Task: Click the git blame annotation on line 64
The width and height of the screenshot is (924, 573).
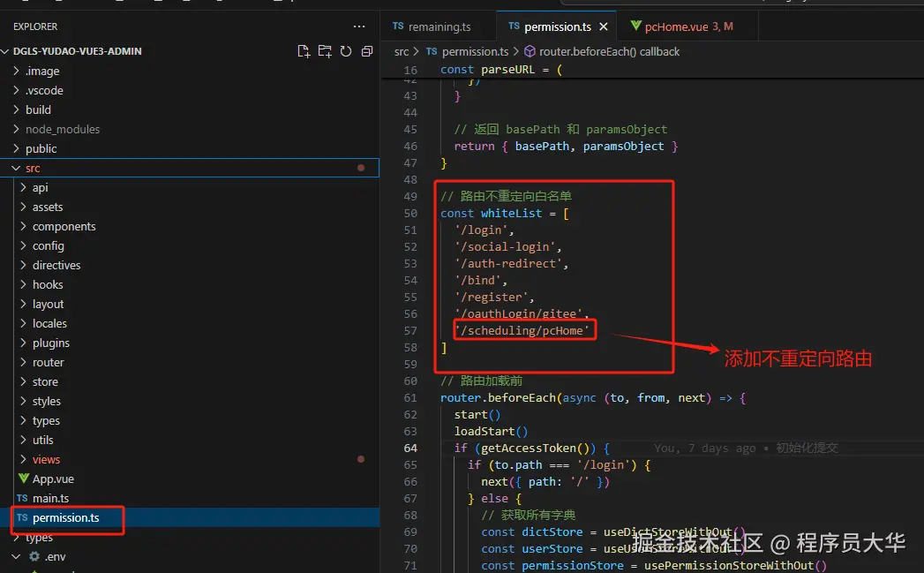Action: (746, 448)
